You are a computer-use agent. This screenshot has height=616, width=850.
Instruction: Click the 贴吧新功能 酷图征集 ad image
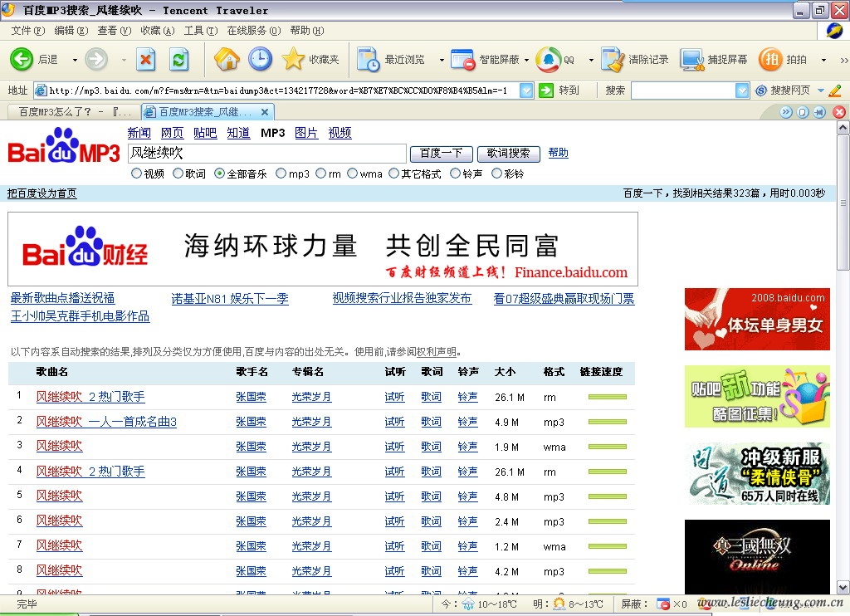757,396
